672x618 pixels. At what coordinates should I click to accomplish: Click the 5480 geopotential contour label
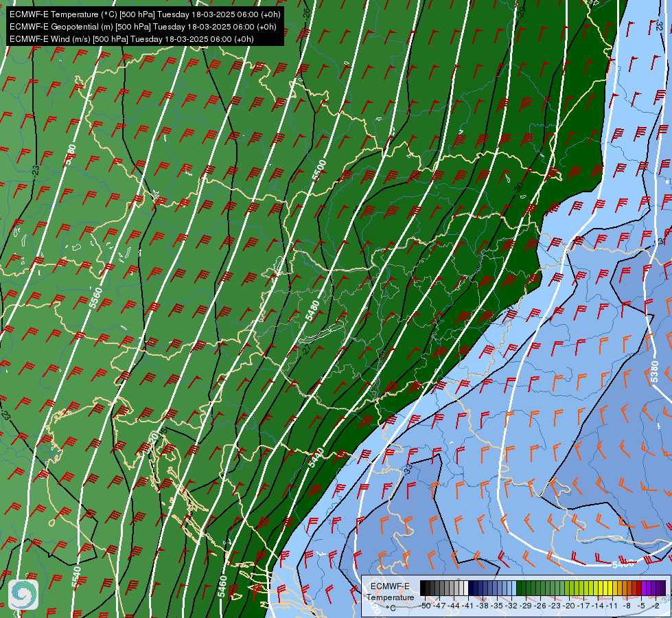[312, 310]
